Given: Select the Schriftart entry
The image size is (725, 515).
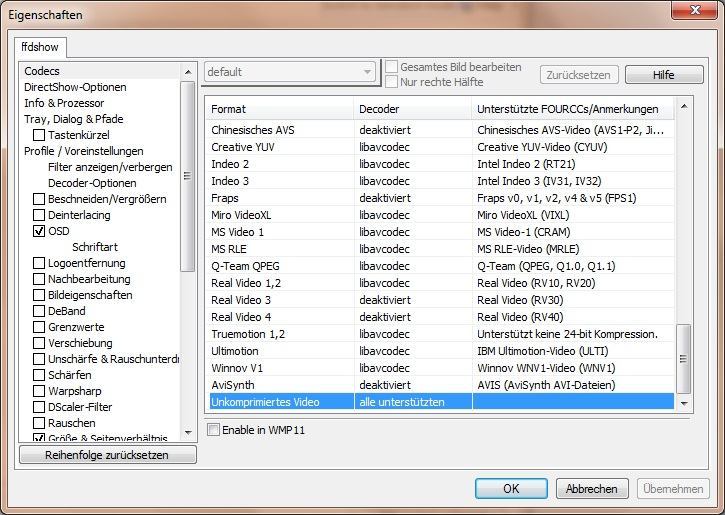Looking at the screenshot, I should pyautogui.click(x=95, y=247).
